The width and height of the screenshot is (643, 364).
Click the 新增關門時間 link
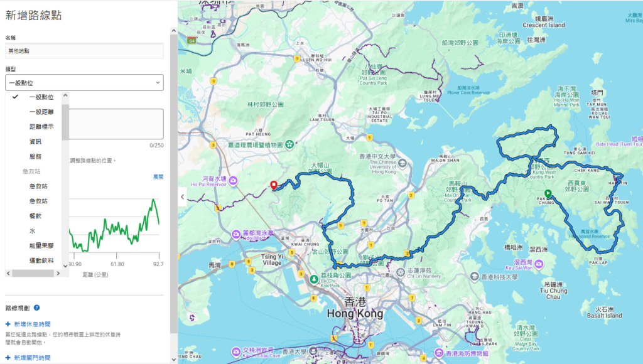click(33, 358)
